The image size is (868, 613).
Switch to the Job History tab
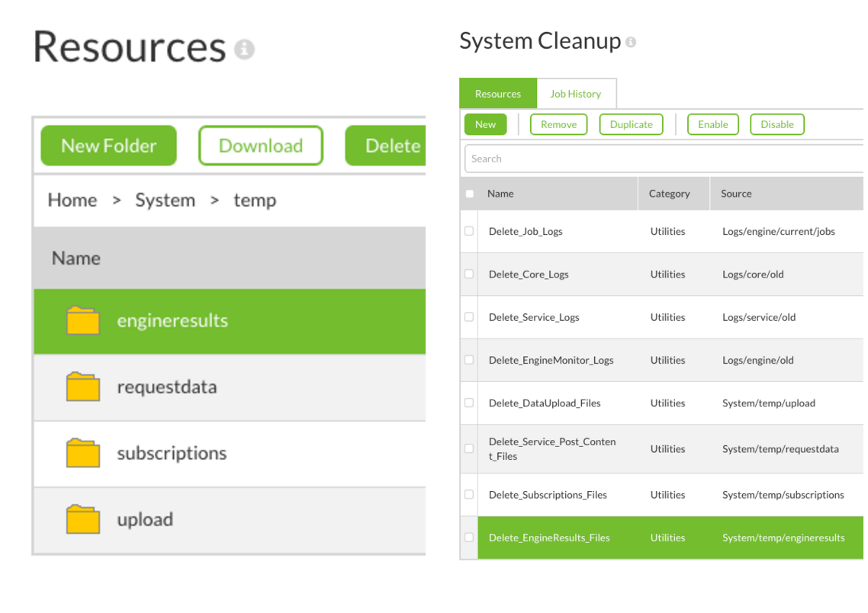[x=576, y=94]
